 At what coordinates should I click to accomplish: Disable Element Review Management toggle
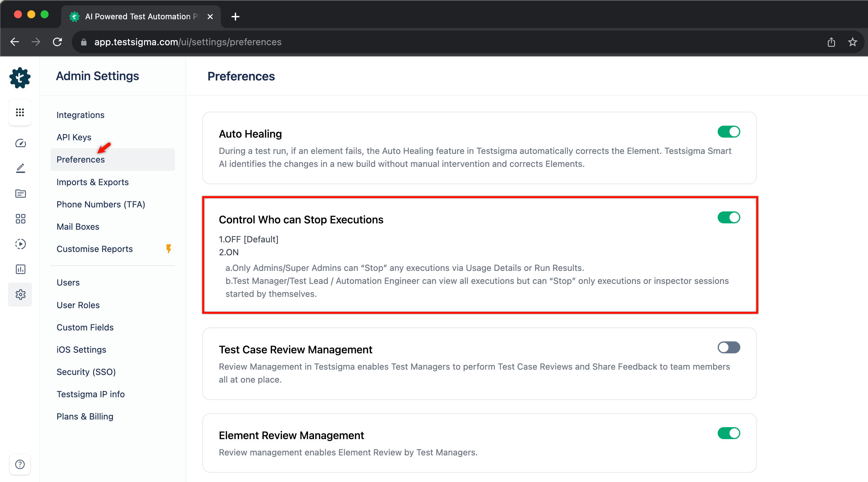pyautogui.click(x=729, y=433)
